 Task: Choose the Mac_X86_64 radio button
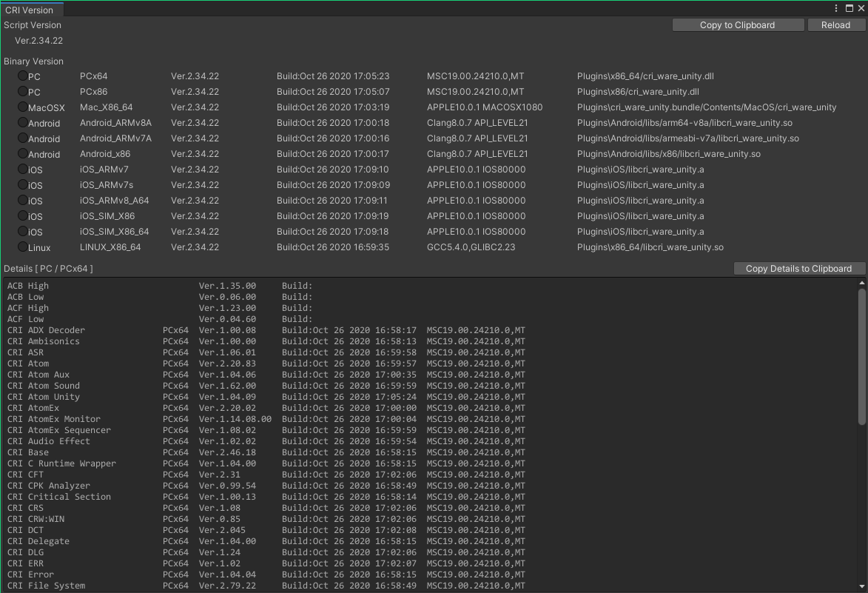pos(23,107)
